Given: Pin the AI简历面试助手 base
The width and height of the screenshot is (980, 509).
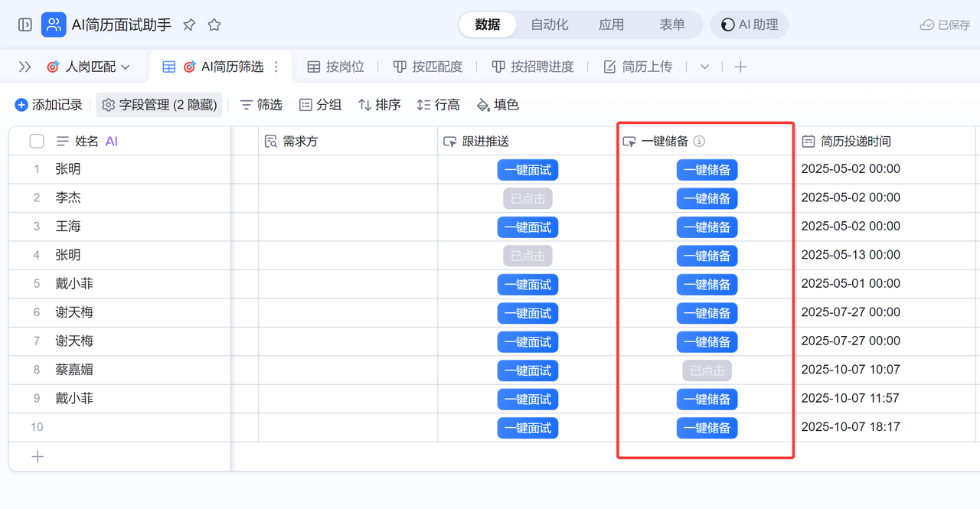Looking at the screenshot, I should click(189, 24).
